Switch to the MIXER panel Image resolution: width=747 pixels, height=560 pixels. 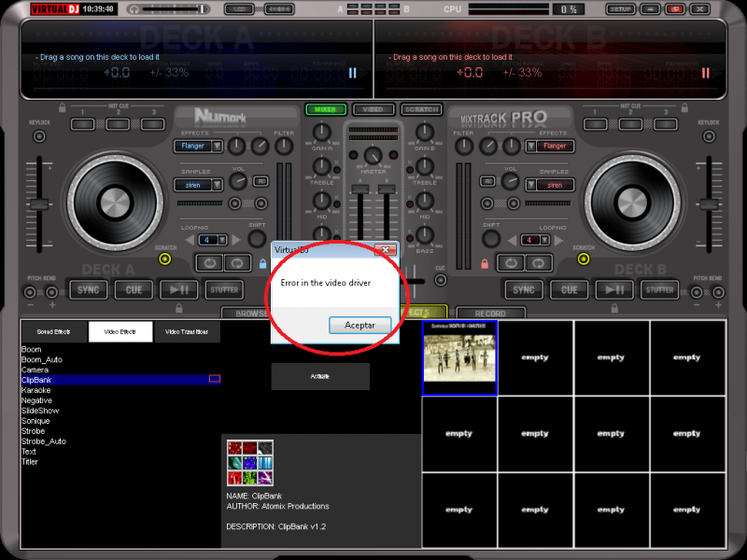point(325,109)
